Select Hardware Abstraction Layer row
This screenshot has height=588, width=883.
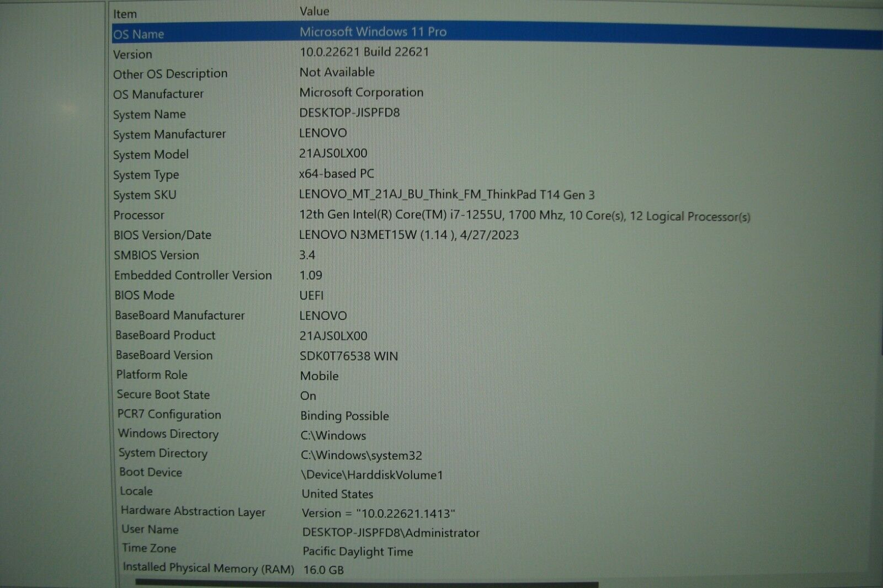(x=193, y=512)
